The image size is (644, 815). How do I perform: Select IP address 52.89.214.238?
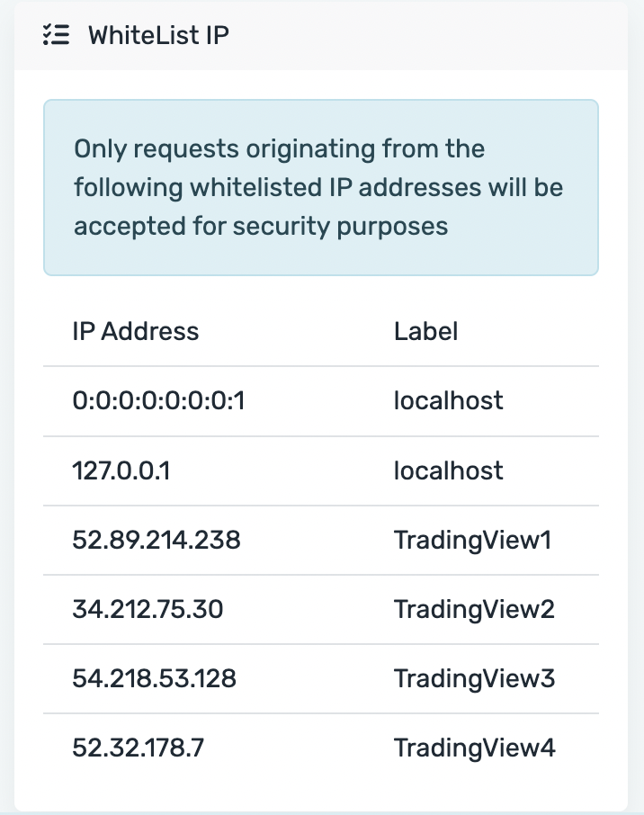pos(157,540)
